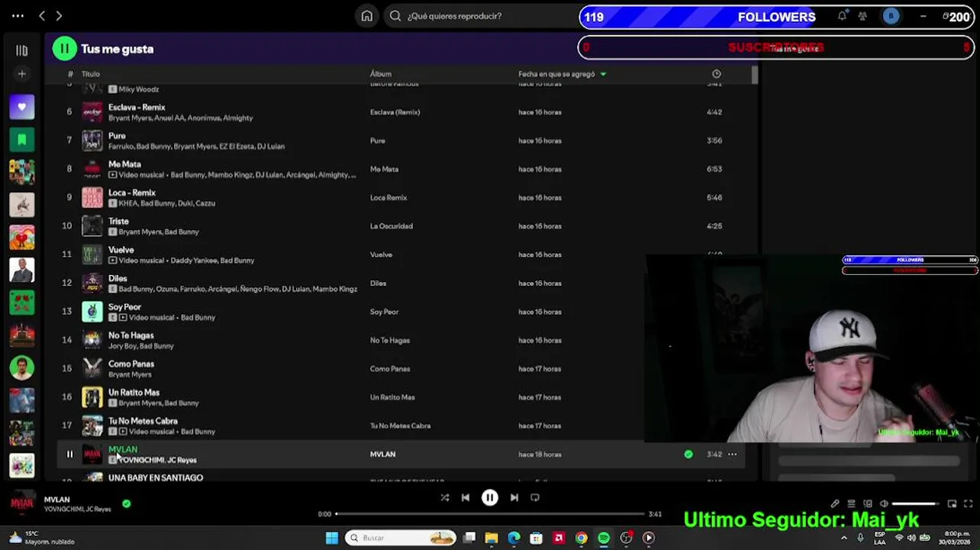This screenshot has height=550, width=980.
Task: Show hidden tray icons chevron
Action: [844, 538]
